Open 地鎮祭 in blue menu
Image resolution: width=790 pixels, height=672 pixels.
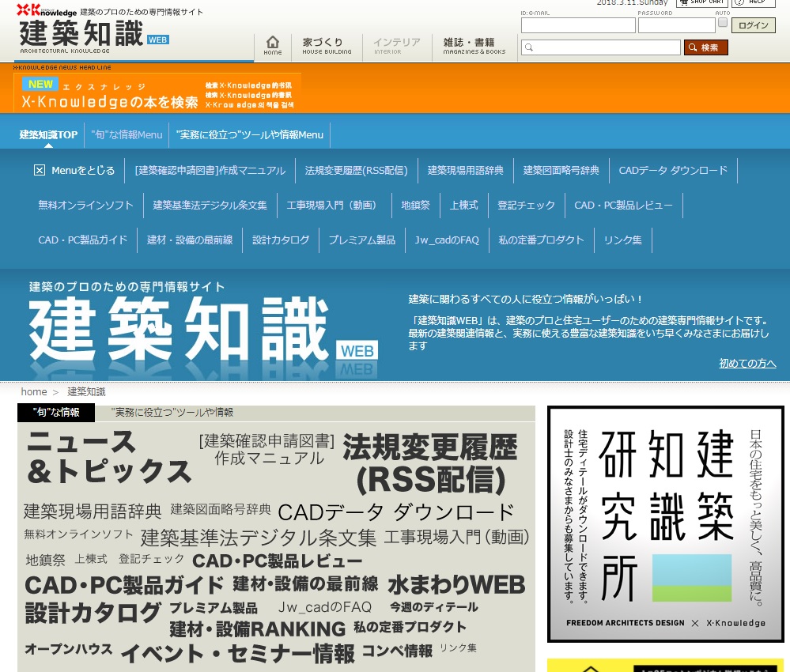point(416,205)
